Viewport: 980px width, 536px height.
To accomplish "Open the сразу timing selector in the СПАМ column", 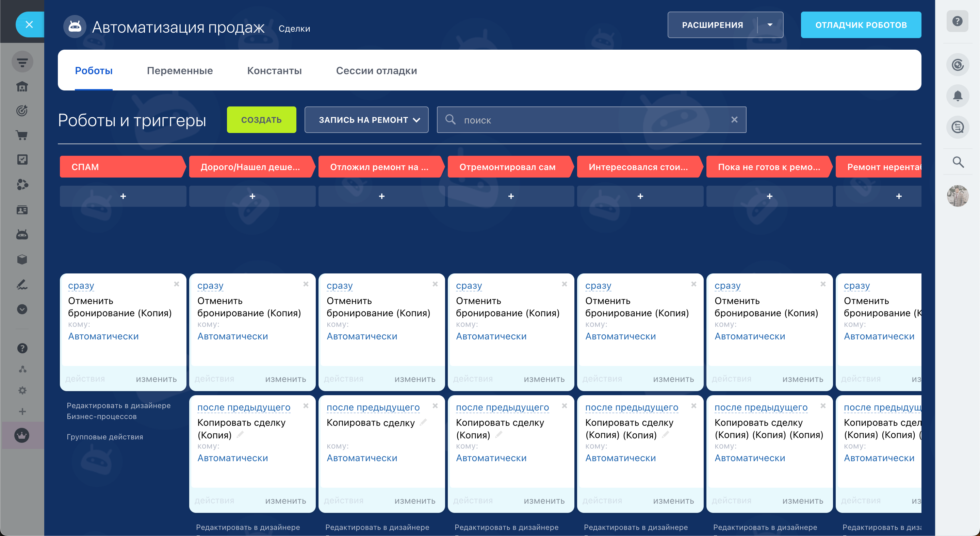I will point(81,285).
